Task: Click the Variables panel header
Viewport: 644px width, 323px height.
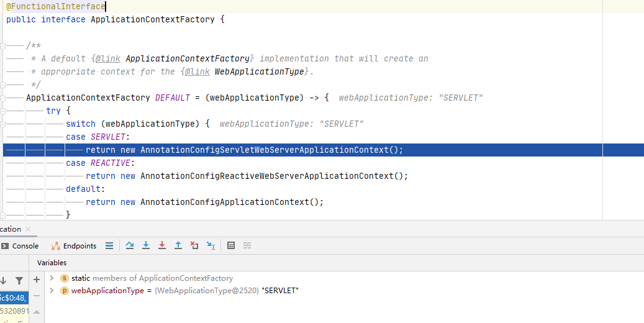Action: click(x=52, y=263)
